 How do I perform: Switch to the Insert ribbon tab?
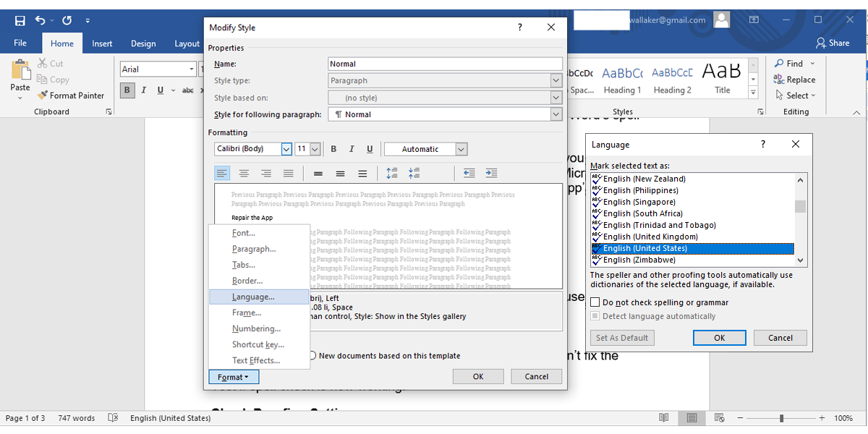102,43
